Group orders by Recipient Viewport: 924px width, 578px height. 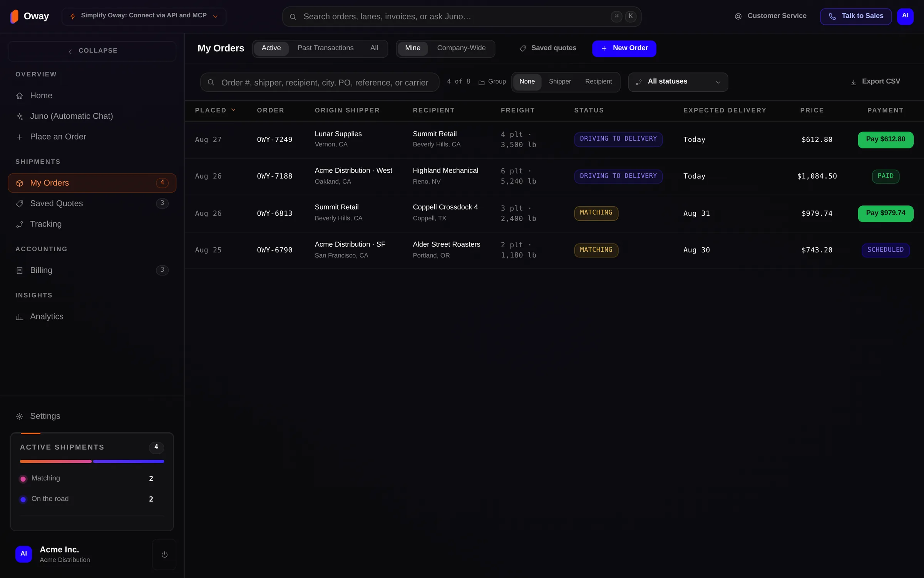[598, 82]
